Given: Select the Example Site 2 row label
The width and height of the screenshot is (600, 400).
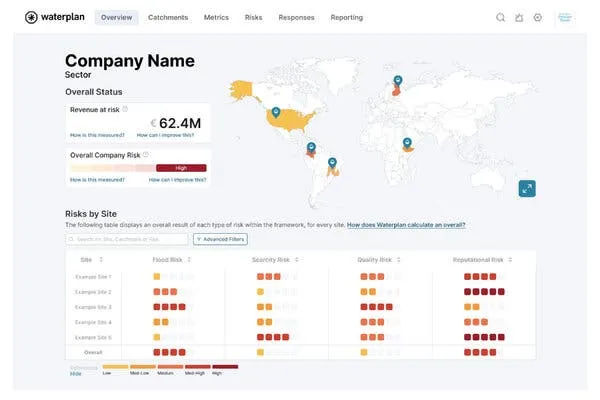Looking at the screenshot, I should [93, 292].
